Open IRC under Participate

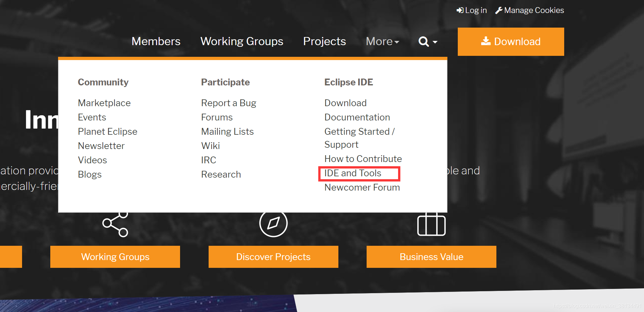point(208,160)
